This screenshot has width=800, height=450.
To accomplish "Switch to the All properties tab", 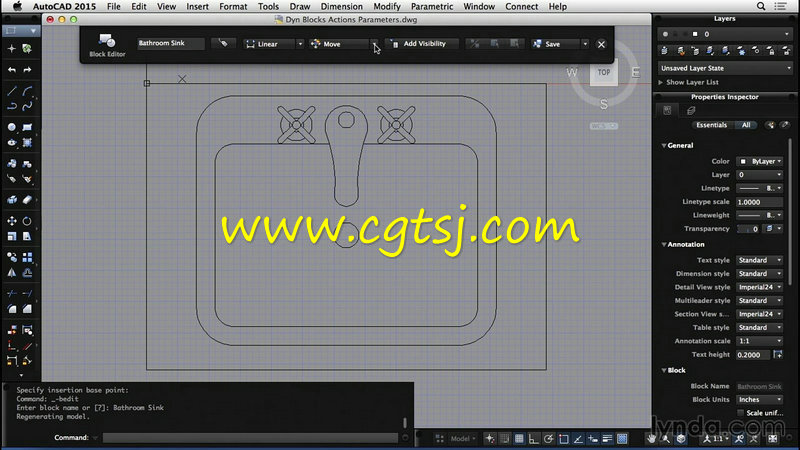I will 746,125.
